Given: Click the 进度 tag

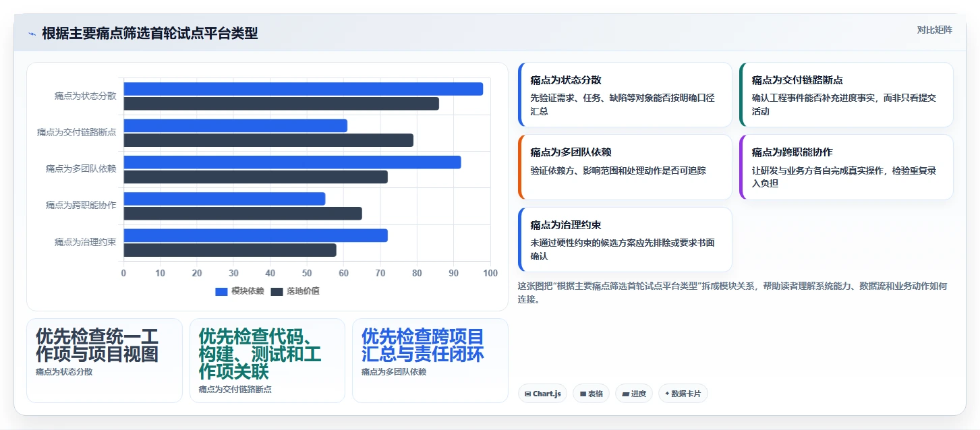Looking at the screenshot, I should click(633, 394).
